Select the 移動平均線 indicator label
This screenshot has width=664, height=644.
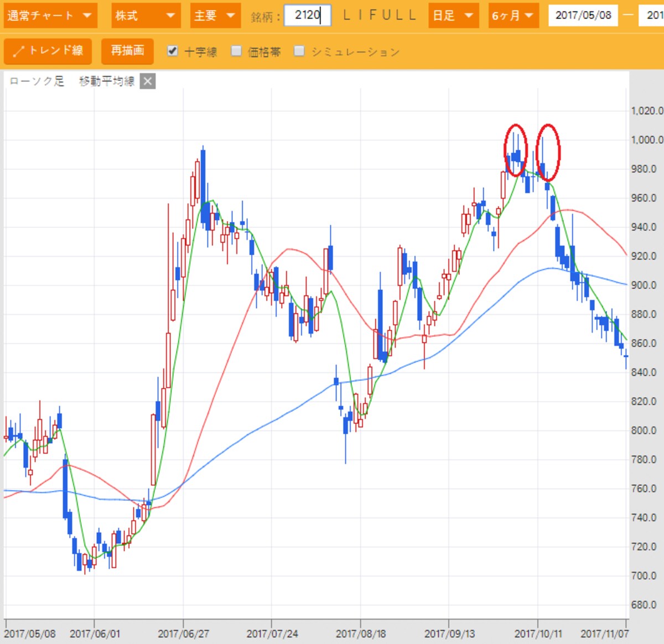(106, 81)
